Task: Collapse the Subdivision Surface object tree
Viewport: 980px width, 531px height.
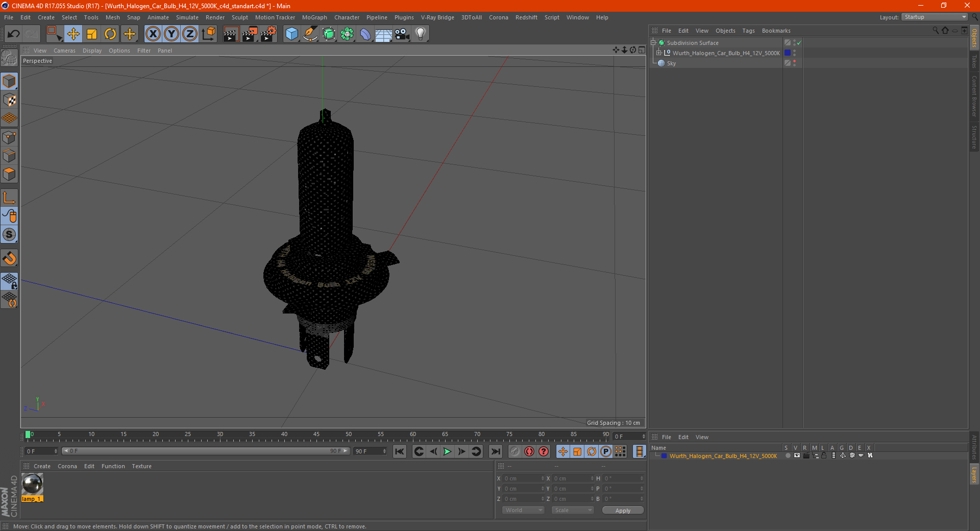Action: [653, 43]
